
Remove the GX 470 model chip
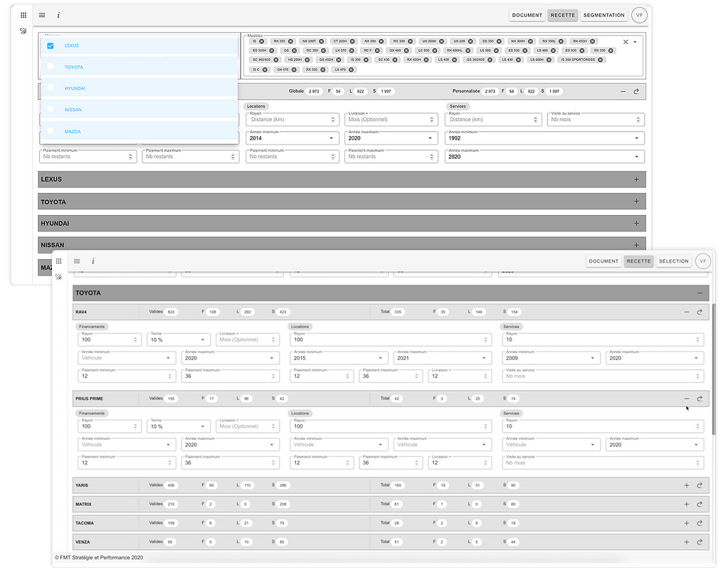(295, 70)
